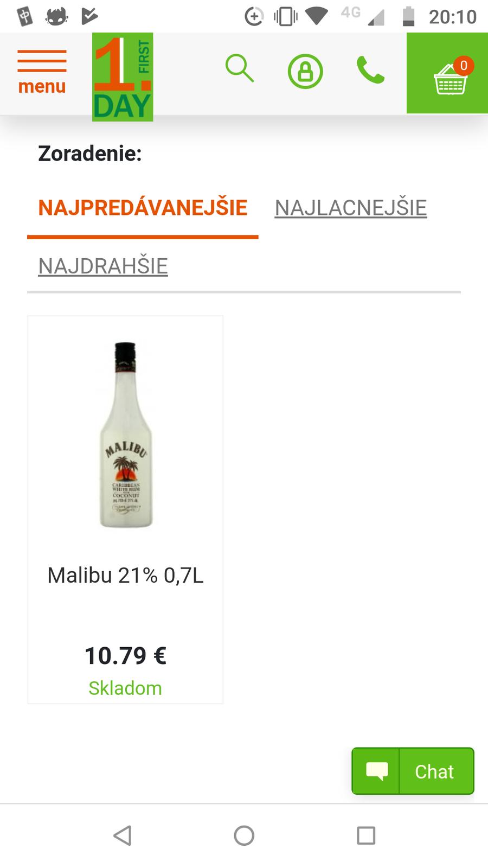
Task: Tap the Android recent apps square
Action: click(366, 835)
